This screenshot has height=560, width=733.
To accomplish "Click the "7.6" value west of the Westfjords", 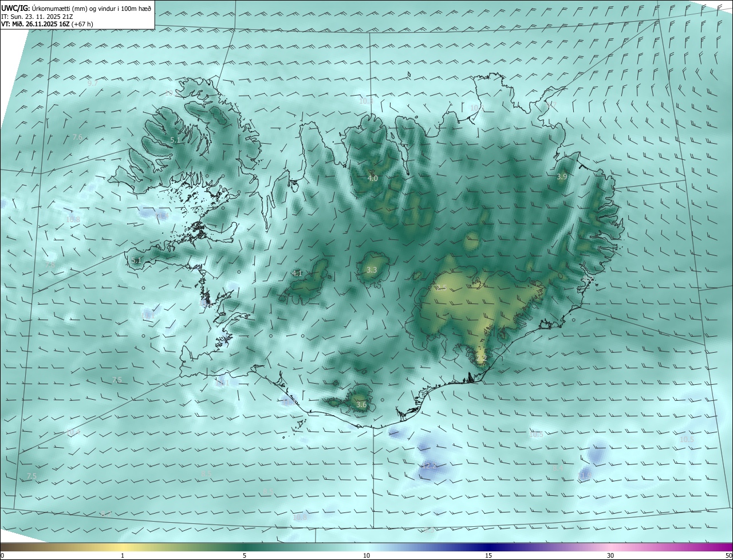I will (x=78, y=137).
